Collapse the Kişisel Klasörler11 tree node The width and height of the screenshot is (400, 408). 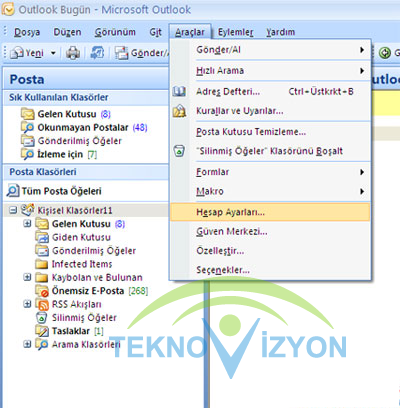(x=13, y=210)
